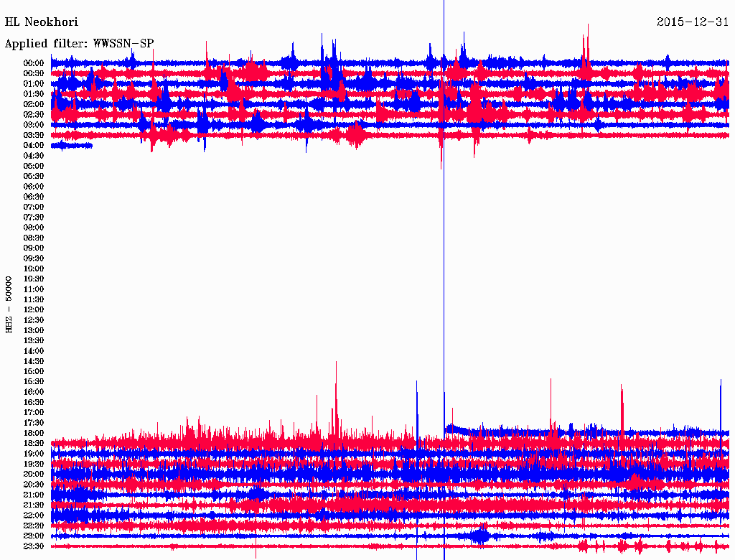Click the 08:00 time label
This screenshot has width=735, height=560.
(x=34, y=228)
